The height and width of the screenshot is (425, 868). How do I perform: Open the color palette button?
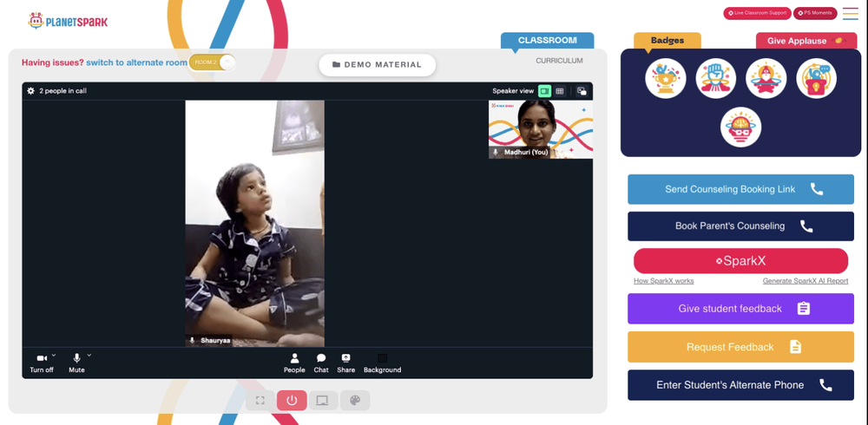[x=355, y=400]
